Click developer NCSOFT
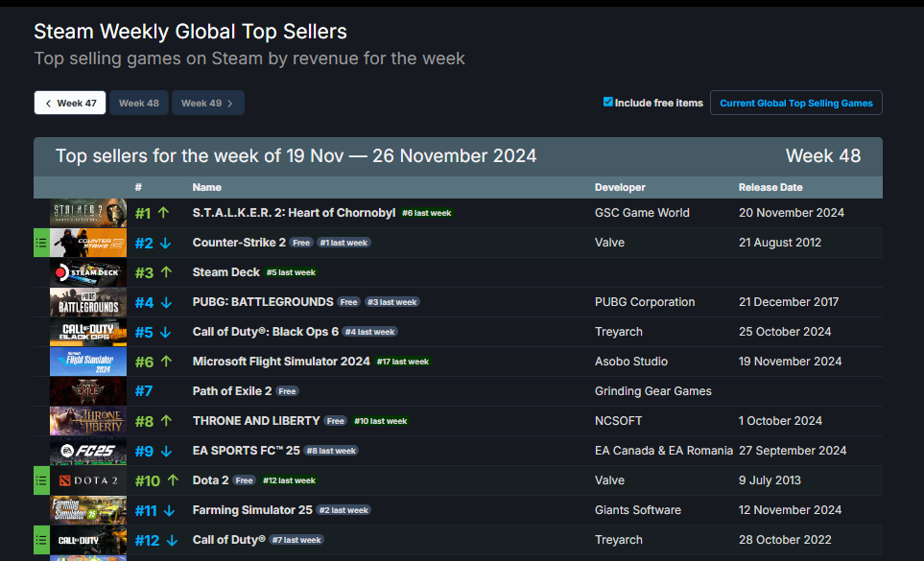The image size is (924, 561). tap(618, 421)
